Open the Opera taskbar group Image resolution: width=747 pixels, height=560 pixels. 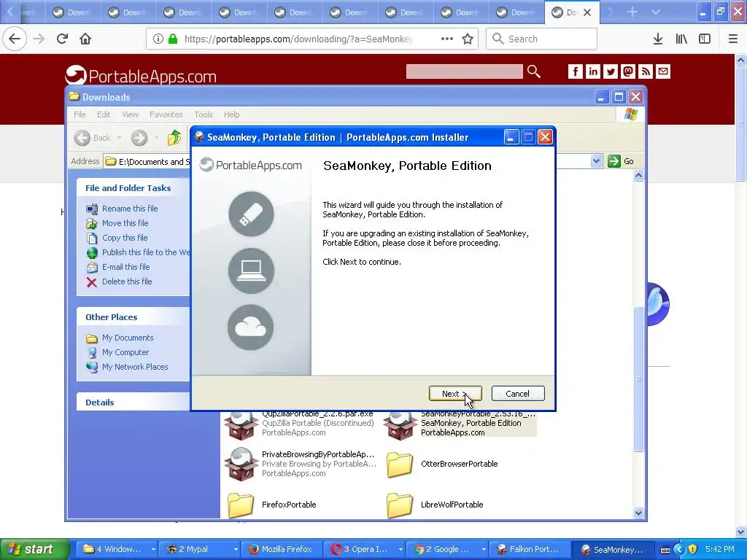(x=365, y=549)
